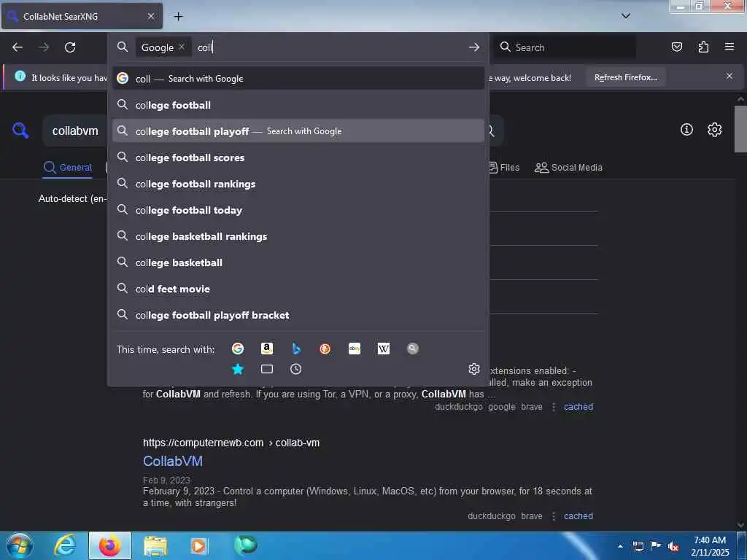Remove the Google search engine chip

pyautogui.click(x=182, y=47)
